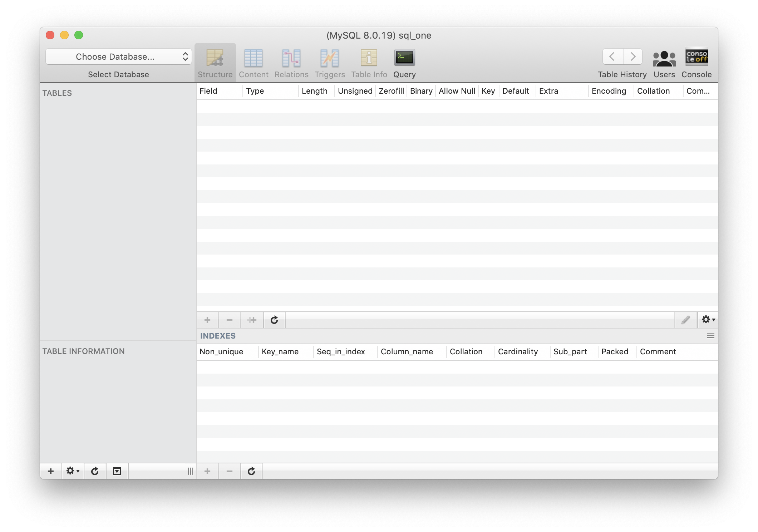Open the Choose Database selector
The height and width of the screenshot is (532, 758).
(x=119, y=56)
